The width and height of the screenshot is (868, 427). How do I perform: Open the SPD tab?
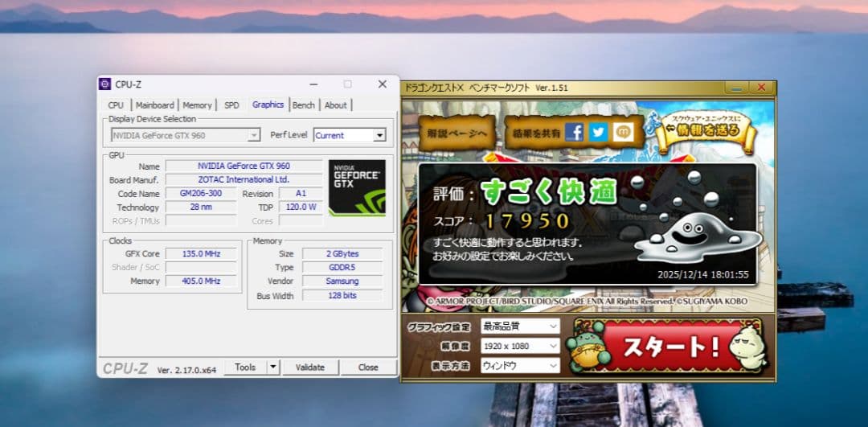coord(232,105)
